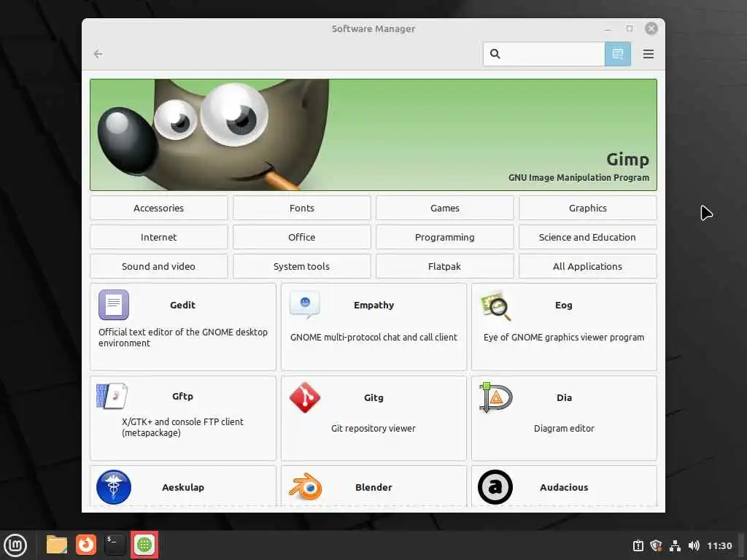Click "Diagram editor" description
The width and height of the screenshot is (747, 560).
[564, 429]
